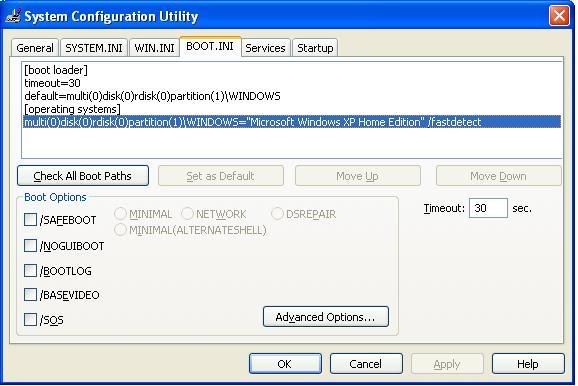Select the DSREPAIR radio button
The width and height of the screenshot is (578, 386).
click(277, 213)
